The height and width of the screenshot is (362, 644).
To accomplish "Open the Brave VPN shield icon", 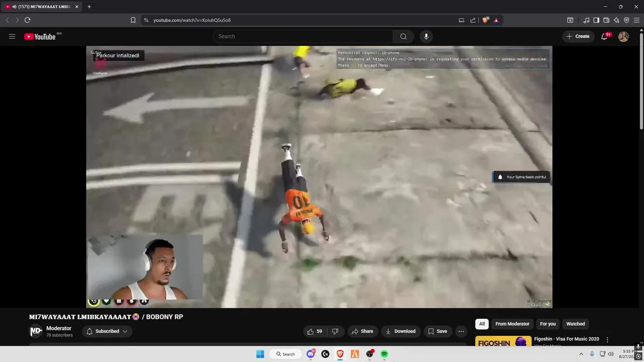I will coord(626,20).
